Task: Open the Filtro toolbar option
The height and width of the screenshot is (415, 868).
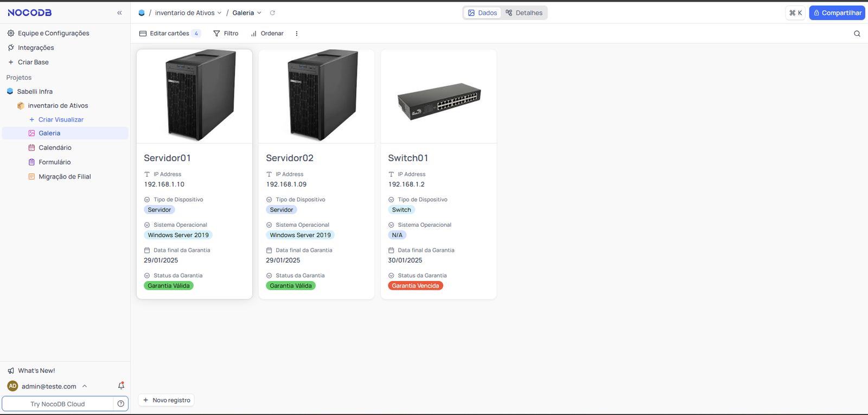Action: [226, 34]
